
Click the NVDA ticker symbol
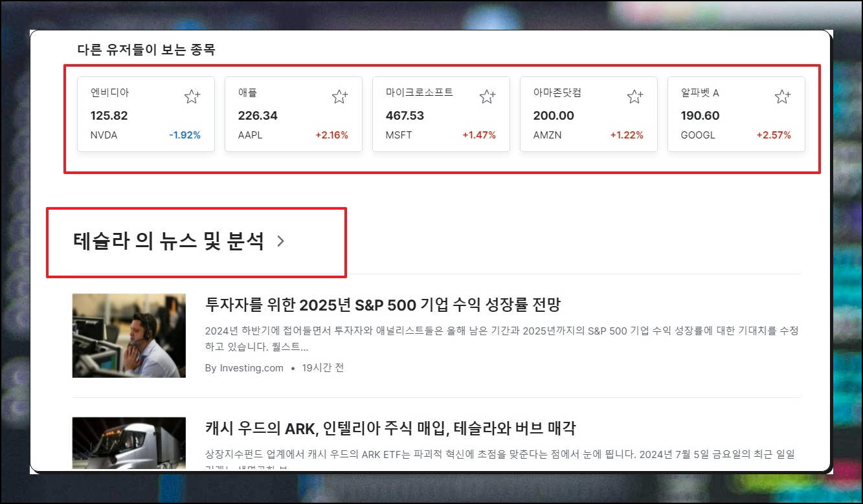104,135
